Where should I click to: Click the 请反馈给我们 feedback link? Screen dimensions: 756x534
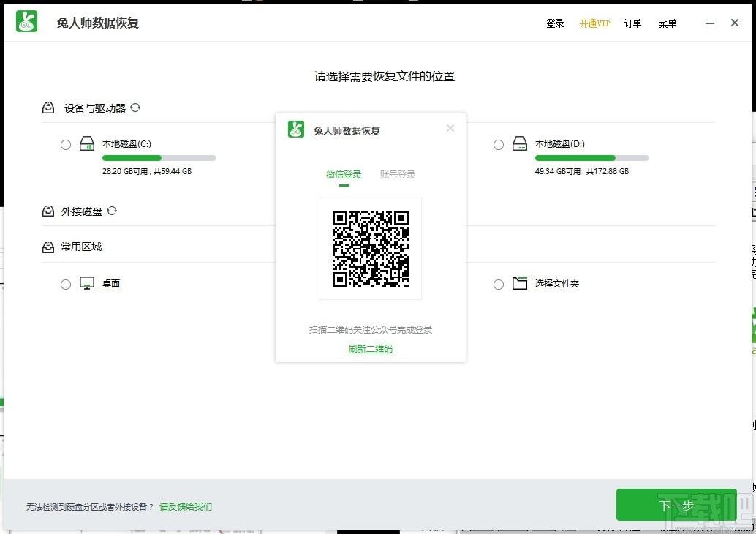pos(186,506)
